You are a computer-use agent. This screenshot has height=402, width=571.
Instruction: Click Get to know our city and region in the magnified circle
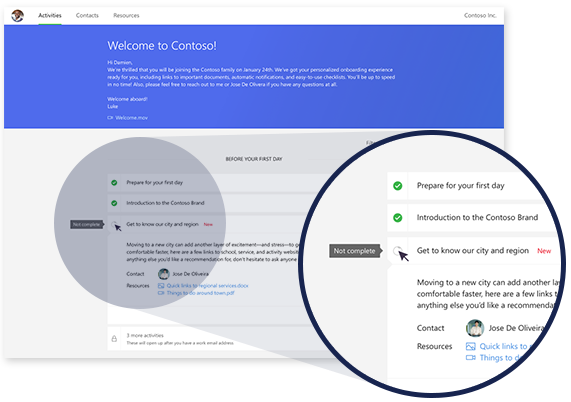[x=473, y=251]
